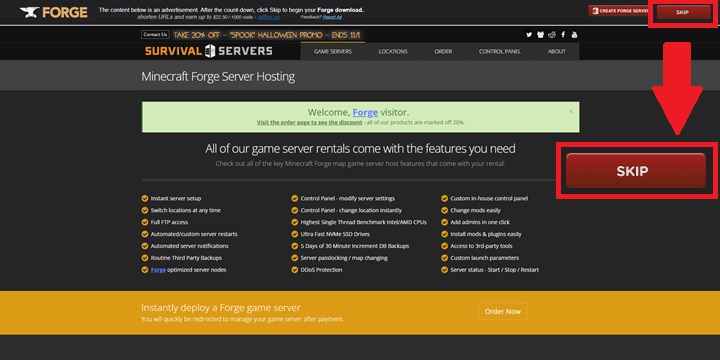Click the Create Forge Server button
Viewport: 720px width, 360px height.
[x=619, y=11]
